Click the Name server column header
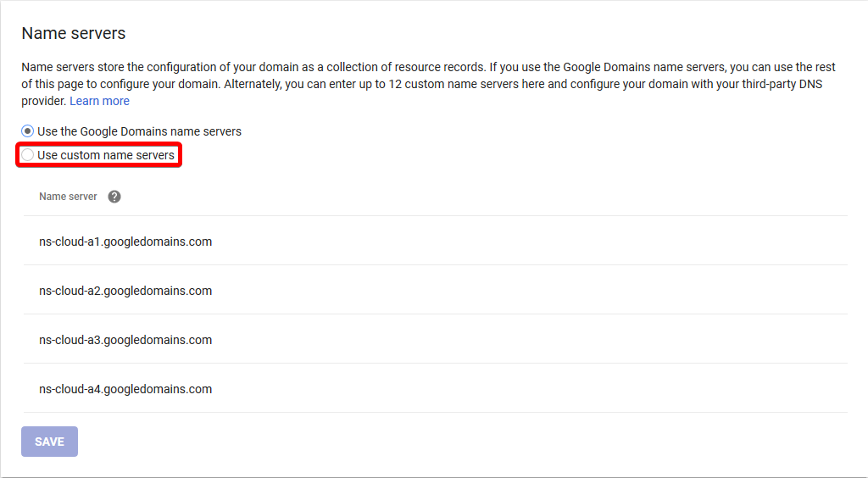The width and height of the screenshot is (868, 478). [68, 197]
